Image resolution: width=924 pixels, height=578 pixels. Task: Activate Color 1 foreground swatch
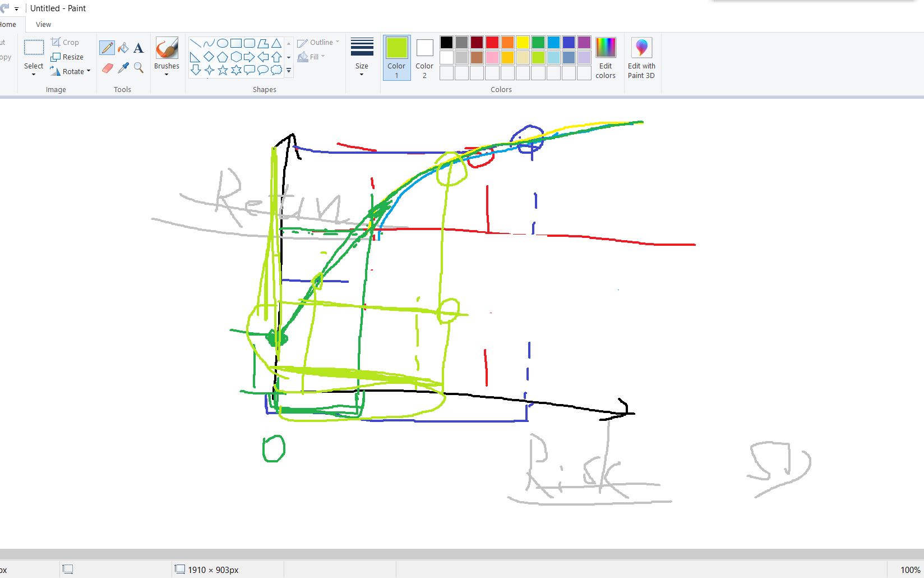pyautogui.click(x=396, y=58)
